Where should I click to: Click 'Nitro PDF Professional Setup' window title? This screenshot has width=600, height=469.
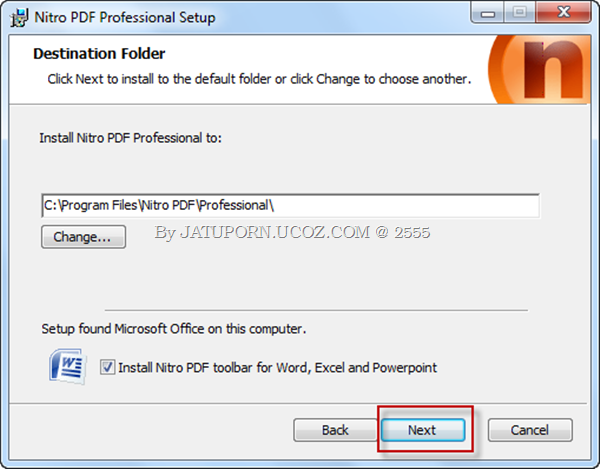pos(125,18)
